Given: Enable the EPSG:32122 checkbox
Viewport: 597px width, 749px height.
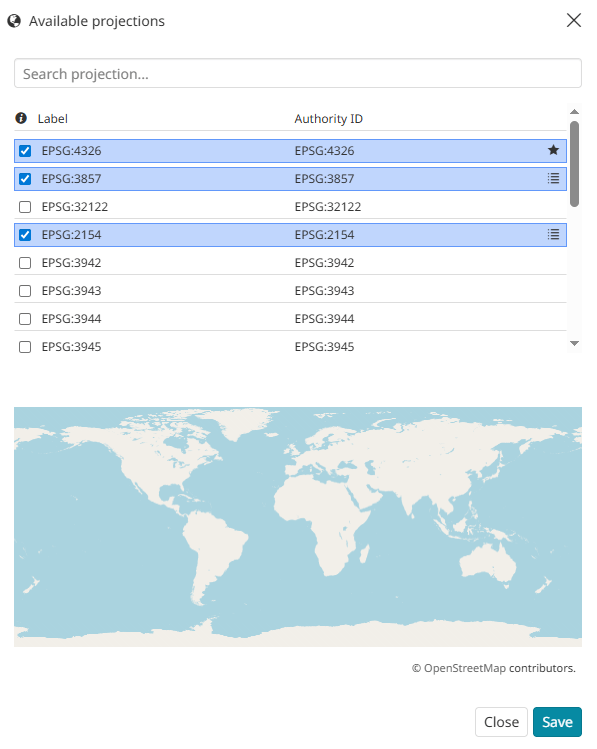Looking at the screenshot, I should click(25, 207).
